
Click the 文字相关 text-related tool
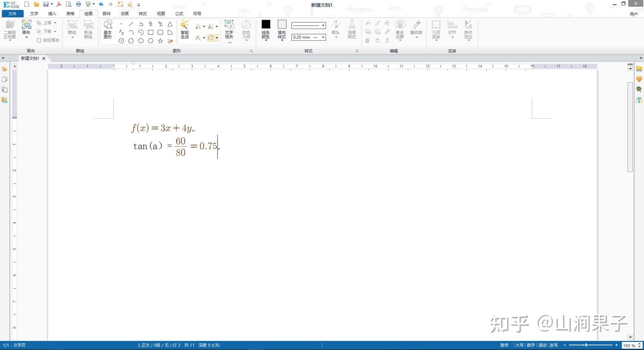[x=229, y=30]
